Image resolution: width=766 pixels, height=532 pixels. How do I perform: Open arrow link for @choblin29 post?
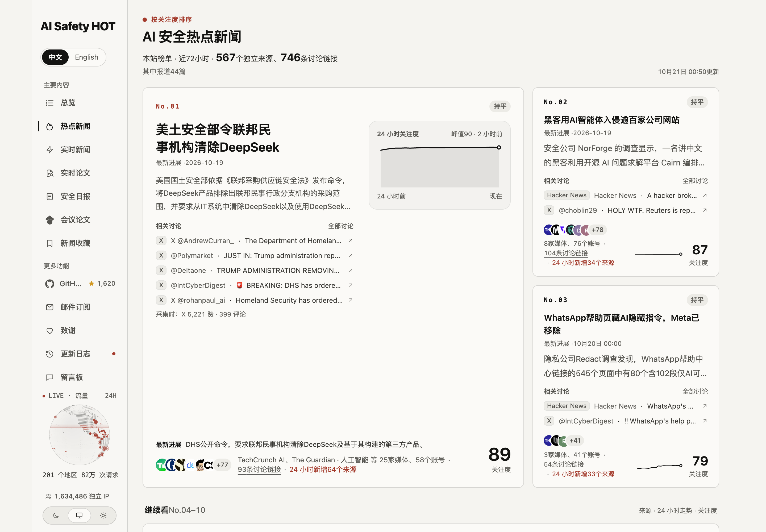click(x=705, y=210)
